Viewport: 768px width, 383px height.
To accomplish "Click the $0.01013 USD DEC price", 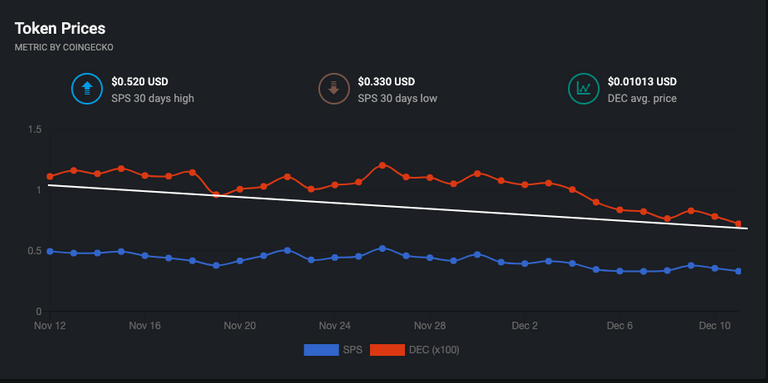I will pyautogui.click(x=642, y=81).
